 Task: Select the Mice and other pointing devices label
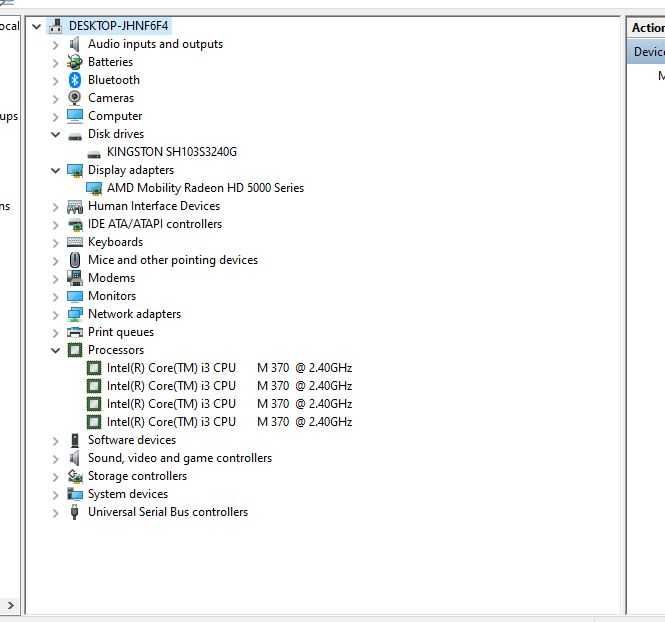pyautogui.click(x=173, y=260)
